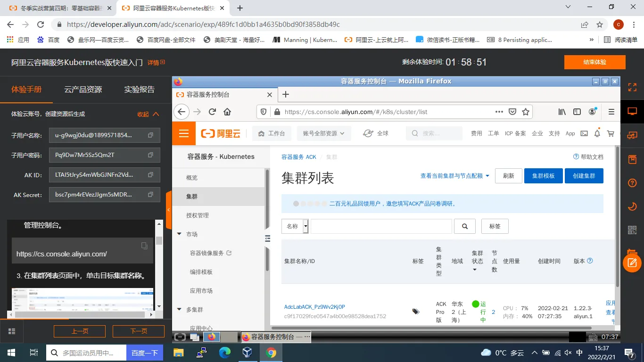Open new tab in inner Firefox
This screenshot has height=362, width=644.
click(285, 95)
